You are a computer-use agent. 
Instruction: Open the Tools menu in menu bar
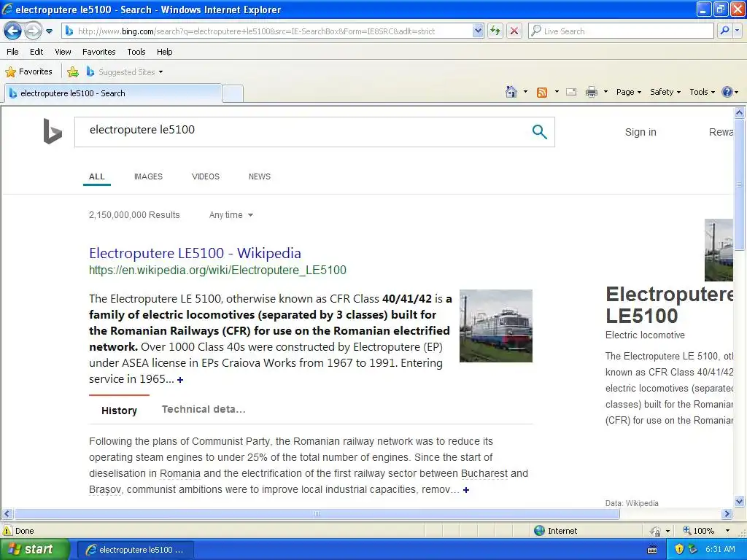click(136, 52)
